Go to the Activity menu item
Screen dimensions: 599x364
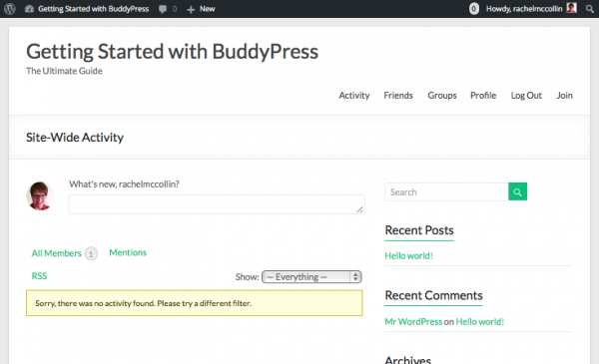tap(354, 96)
